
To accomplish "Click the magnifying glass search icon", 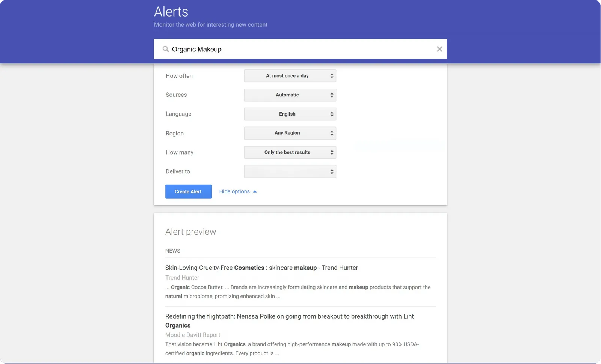I will click(x=165, y=49).
